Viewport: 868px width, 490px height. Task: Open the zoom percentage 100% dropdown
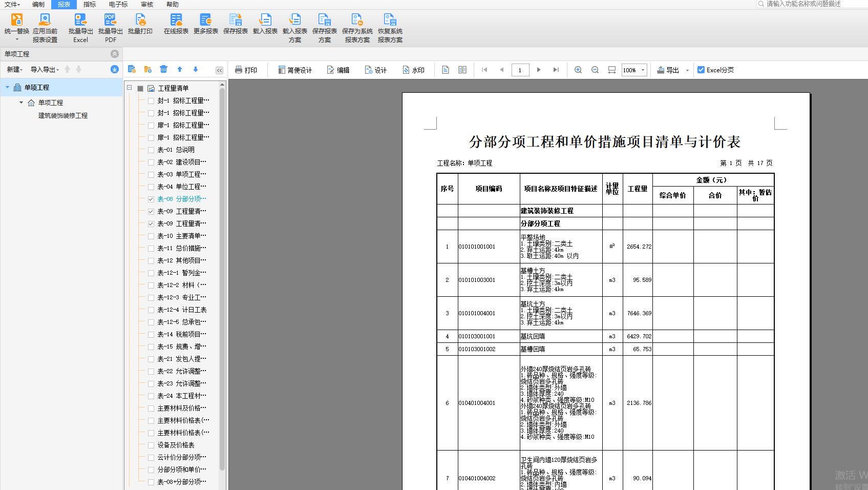(643, 70)
